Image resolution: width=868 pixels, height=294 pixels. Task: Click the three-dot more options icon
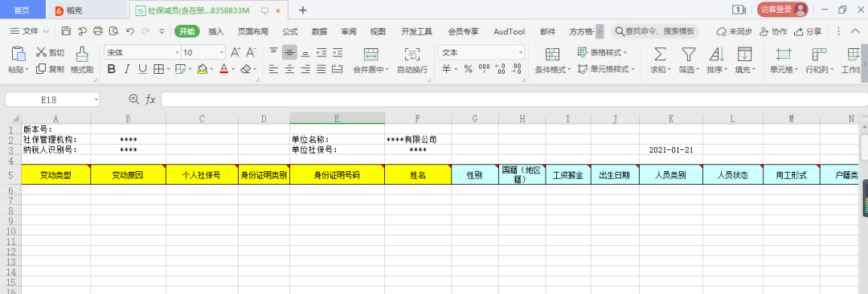pos(838,31)
